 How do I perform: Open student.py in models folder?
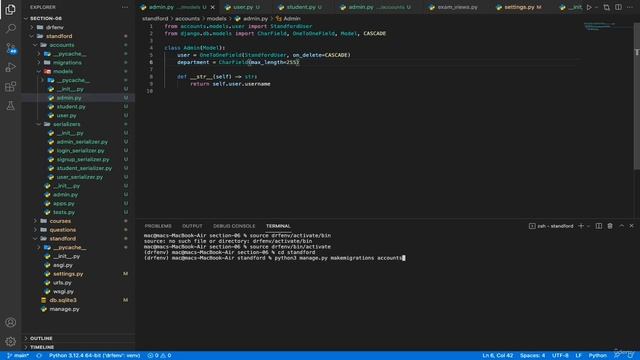click(x=71, y=107)
